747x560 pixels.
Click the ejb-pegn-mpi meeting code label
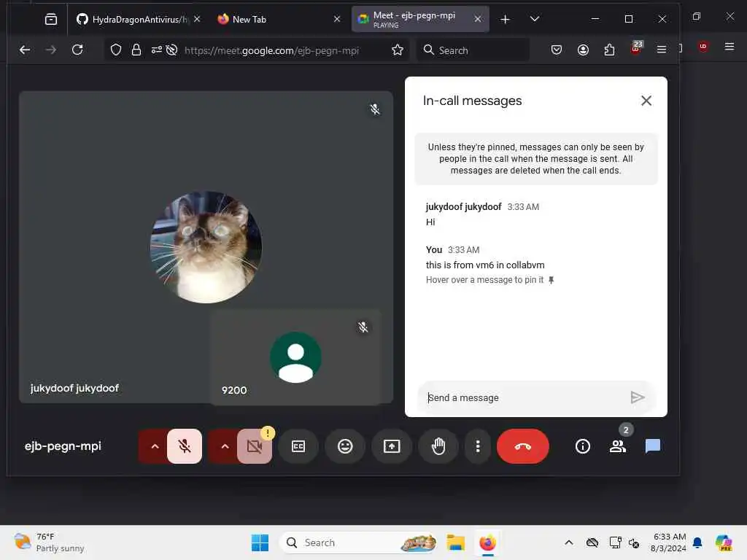click(63, 446)
